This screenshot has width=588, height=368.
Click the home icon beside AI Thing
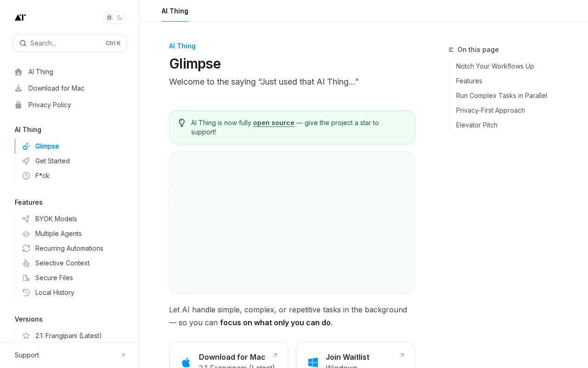coord(18,72)
